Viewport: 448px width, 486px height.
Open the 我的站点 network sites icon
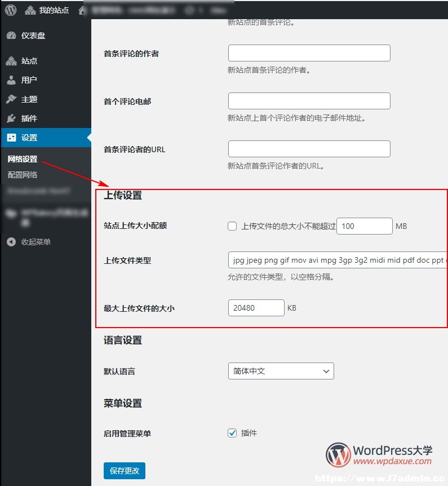[30, 10]
